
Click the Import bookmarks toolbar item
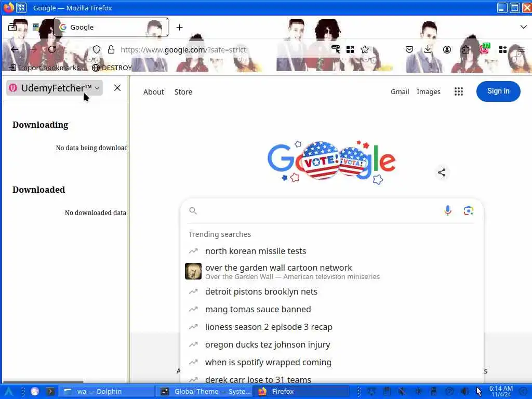(x=46, y=68)
